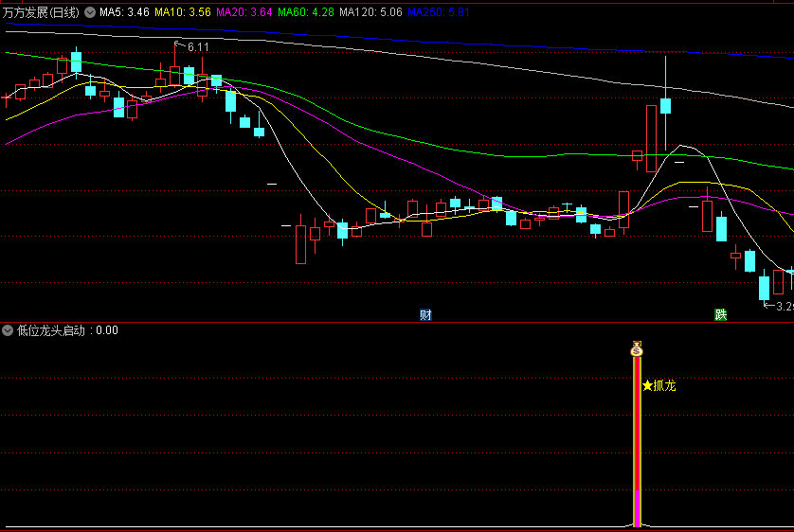Click the money bag signal icon
Image resolution: width=794 pixels, height=532 pixels.
point(637,349)
